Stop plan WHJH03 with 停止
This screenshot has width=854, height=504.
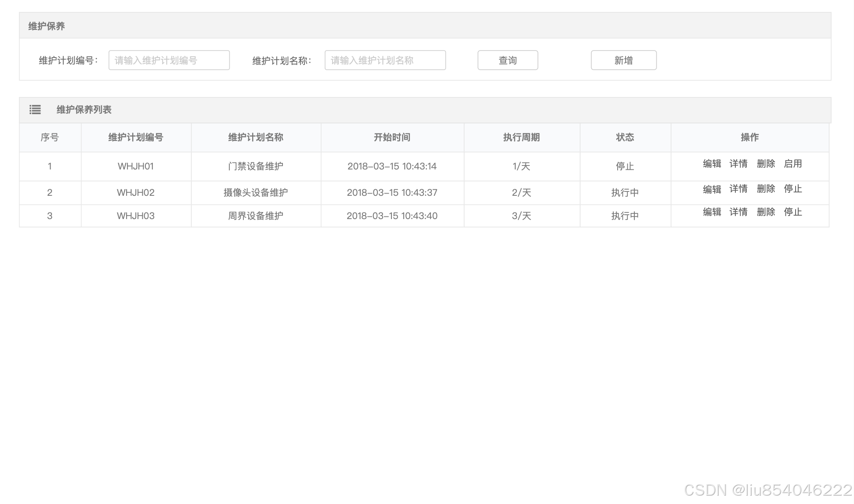click(x=793, y=212)
